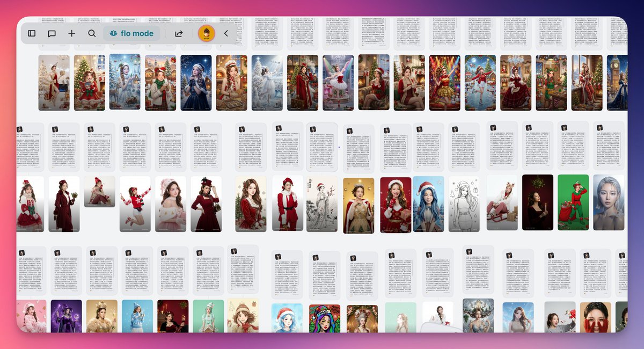
Task: Toggle flo mode
Action: 131,33
